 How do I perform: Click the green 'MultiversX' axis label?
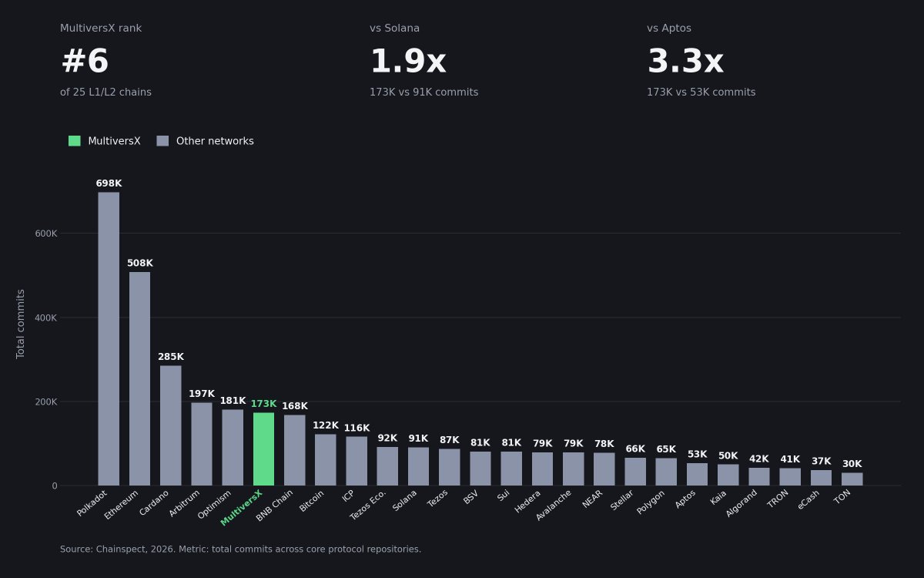[x=242, y=508]
